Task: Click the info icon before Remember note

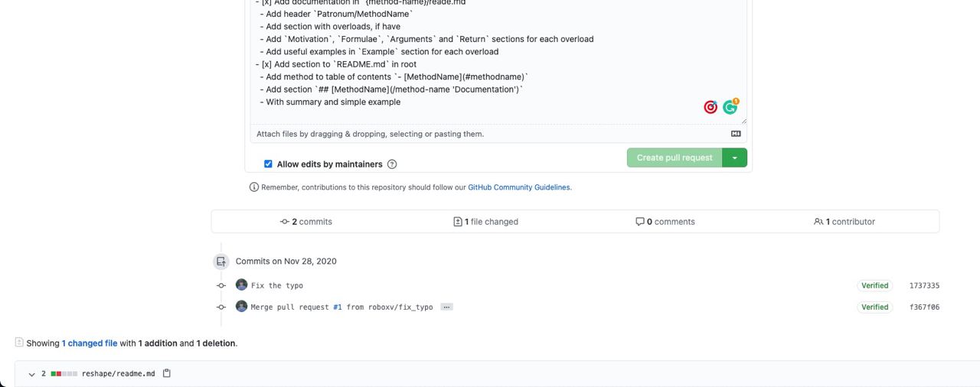Action: coord(254,187)
